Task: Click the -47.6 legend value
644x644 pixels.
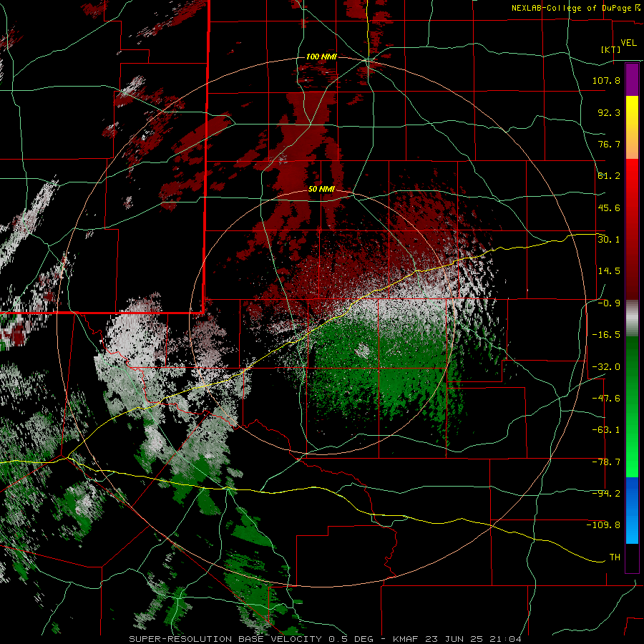Action: pyautogui.click(x=606, y=398)
